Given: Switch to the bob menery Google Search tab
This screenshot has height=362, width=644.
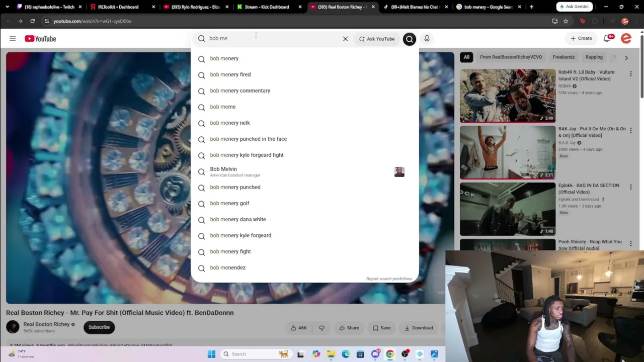Looking at the screenshot, I should 489,7.
